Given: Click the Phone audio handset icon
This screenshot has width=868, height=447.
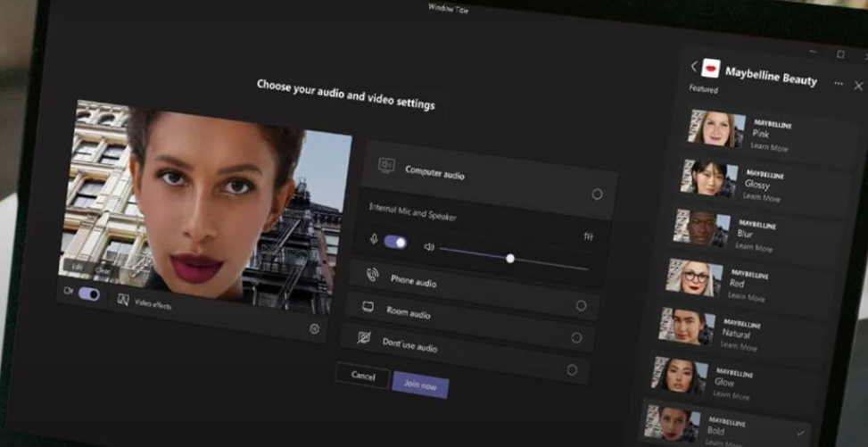Looking at the screenshot, I should pyautogui.click(x=372, y=274).
